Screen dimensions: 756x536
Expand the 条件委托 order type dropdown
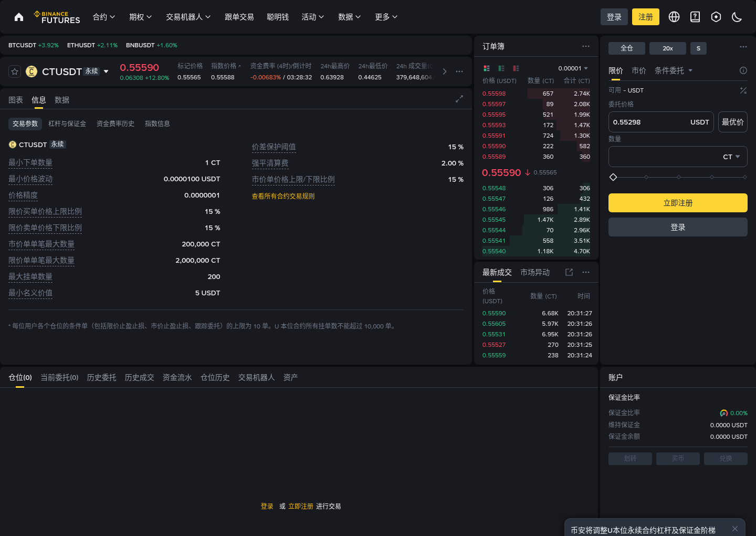(x=674, y=70)
